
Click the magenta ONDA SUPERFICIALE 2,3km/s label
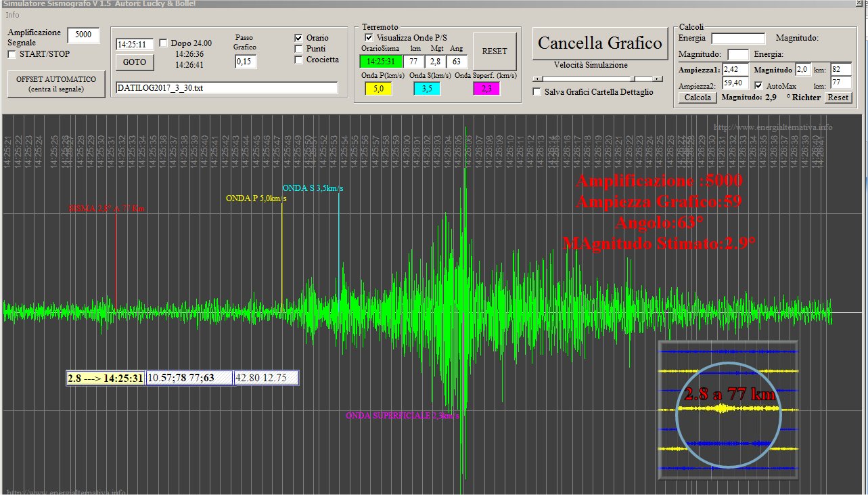pyautogui.click(x=403, y=415)
